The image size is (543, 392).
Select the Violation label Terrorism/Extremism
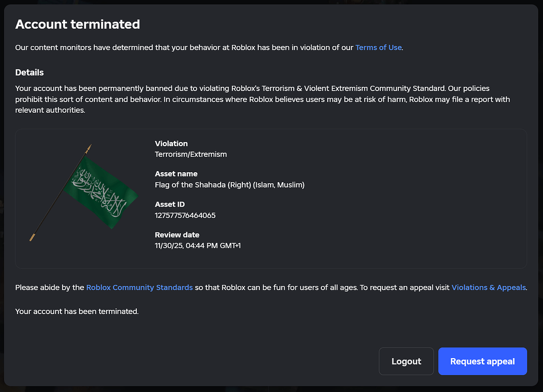190,154
